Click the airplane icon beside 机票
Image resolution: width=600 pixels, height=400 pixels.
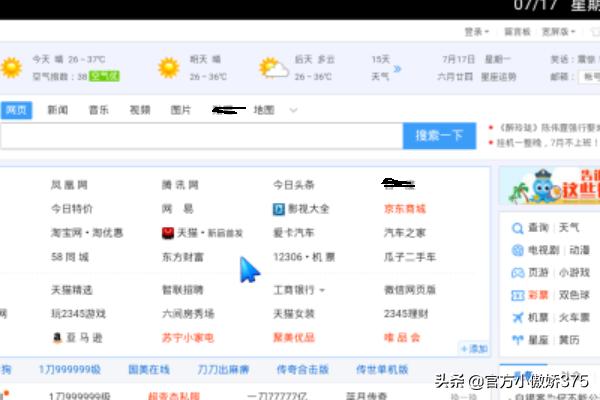point(517,317)
